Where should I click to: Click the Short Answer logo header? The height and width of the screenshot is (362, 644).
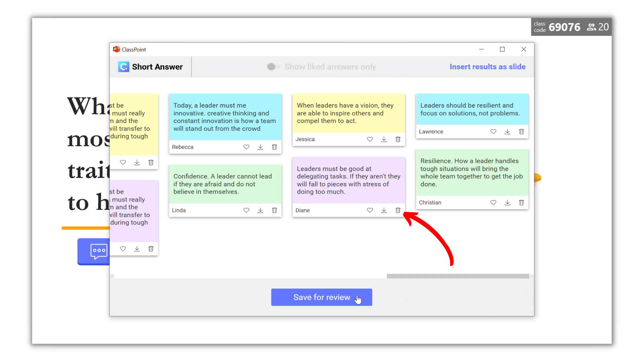[x=151, y=67]
